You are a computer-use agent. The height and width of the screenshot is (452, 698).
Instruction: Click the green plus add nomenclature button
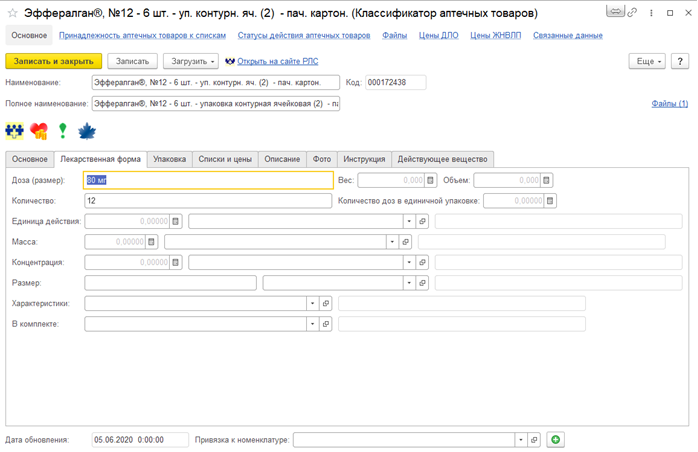pos(556,440)
